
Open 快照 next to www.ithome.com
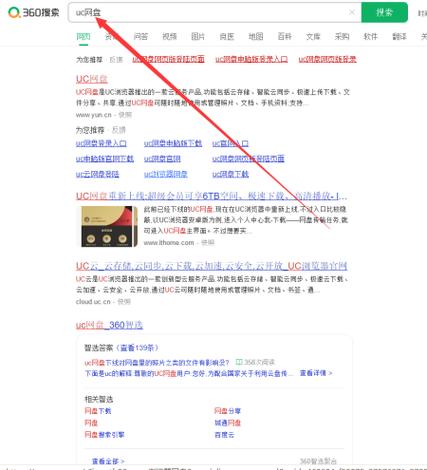pos(208,243)
